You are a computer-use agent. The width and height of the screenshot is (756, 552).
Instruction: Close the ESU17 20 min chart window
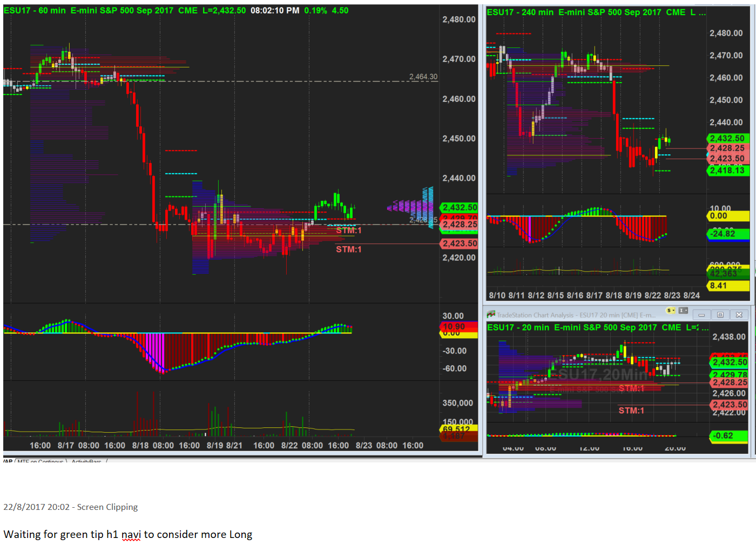tap(739, 315)
